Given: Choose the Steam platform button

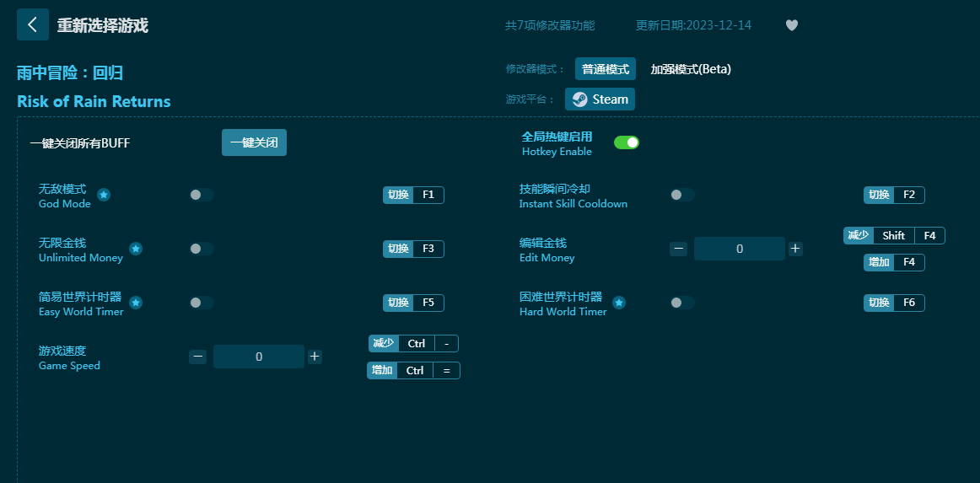Looking at the screenshot, I should (600, 99).
